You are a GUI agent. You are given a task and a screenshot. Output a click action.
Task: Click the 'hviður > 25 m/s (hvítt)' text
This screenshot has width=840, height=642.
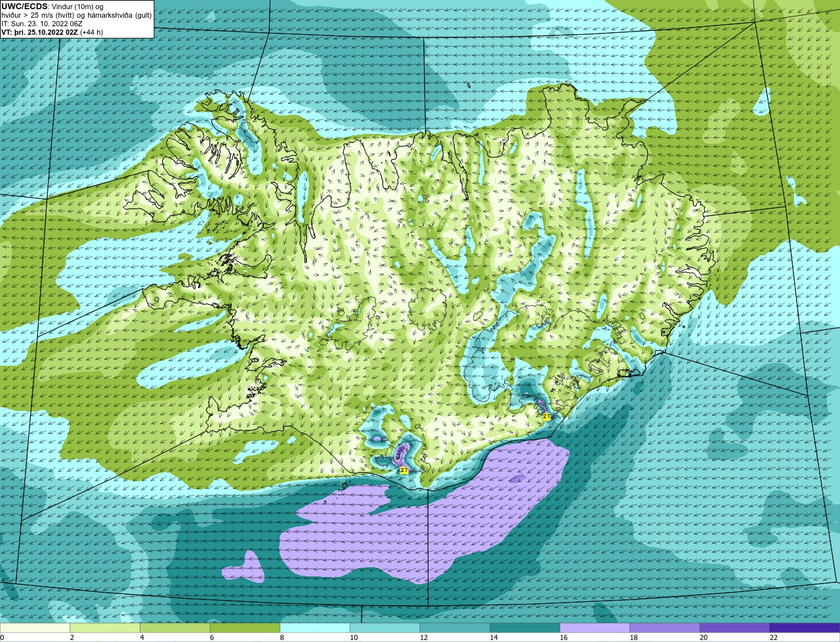[39, 15]
